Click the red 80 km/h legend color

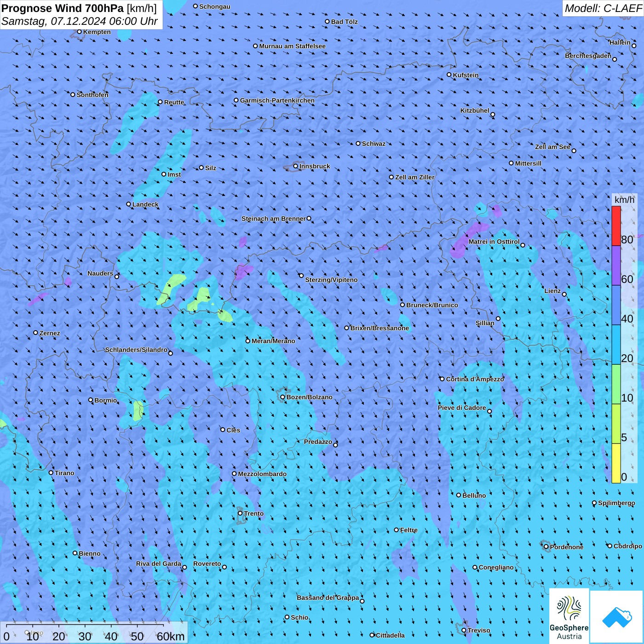pos(616,226)
